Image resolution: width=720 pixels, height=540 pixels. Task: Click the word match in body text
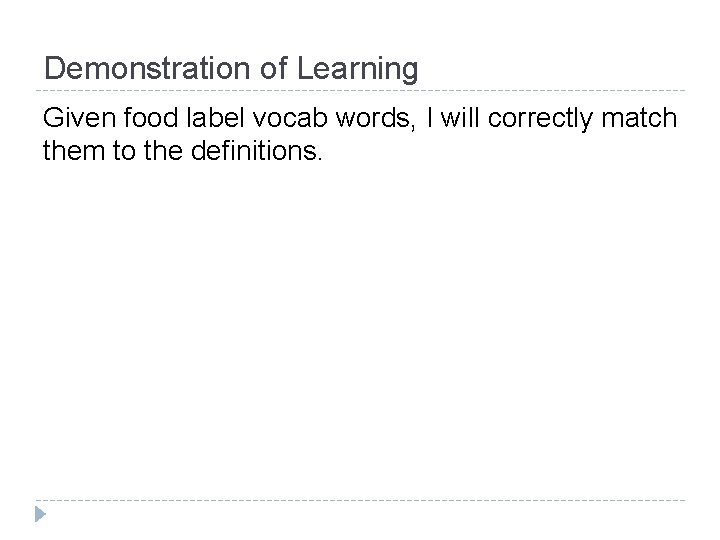click(x=639, y=120)
